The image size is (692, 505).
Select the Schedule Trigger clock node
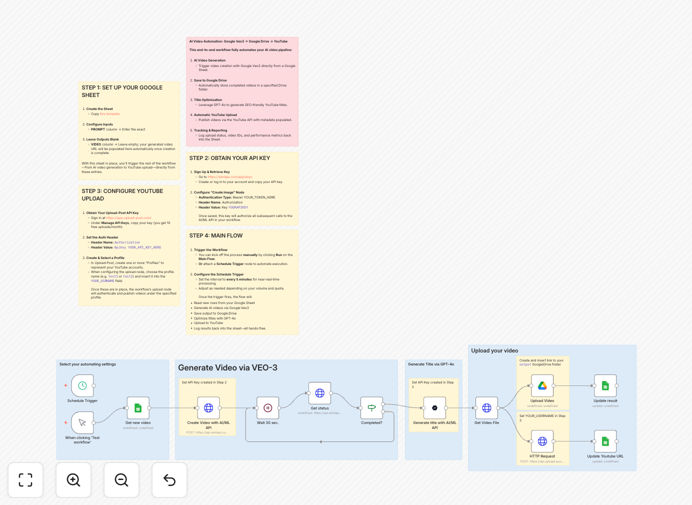83,385
